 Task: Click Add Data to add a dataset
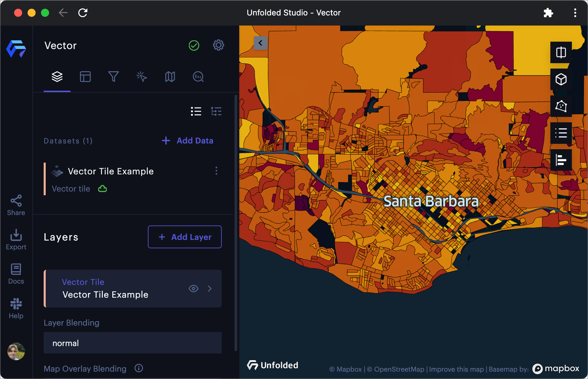pyautogui.click(x=187, y=140)
